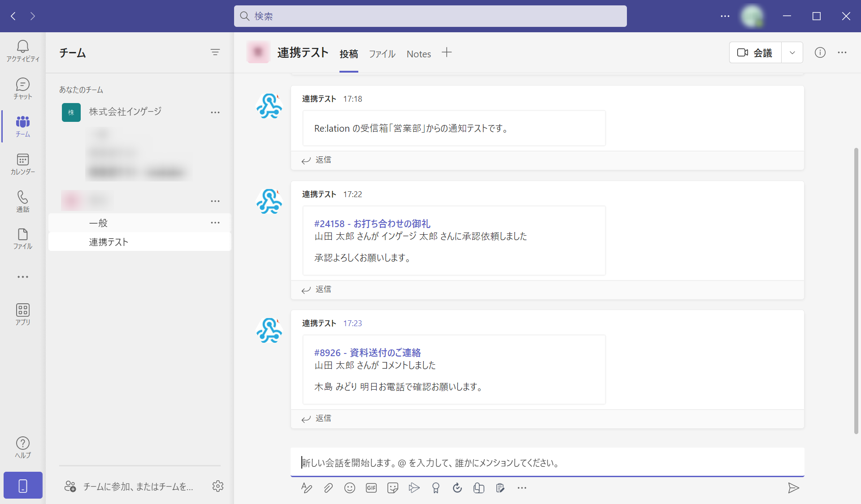Go forward with the right arrow
This screenshot has width=861, height=504.
tap(33, 16)
